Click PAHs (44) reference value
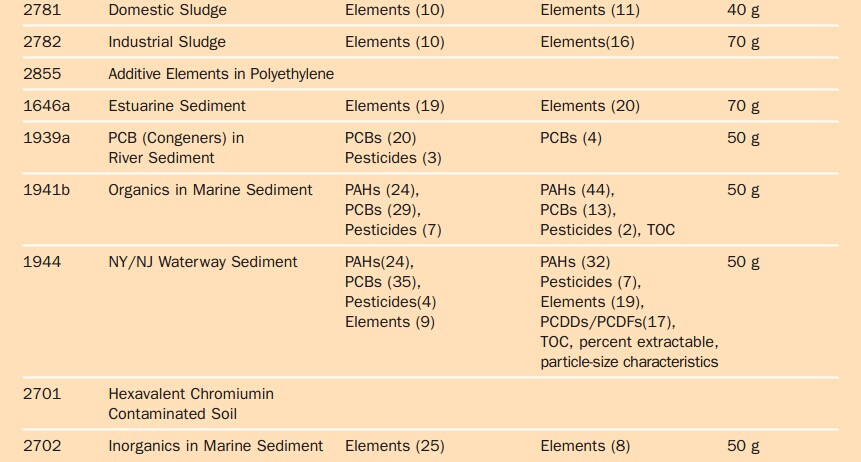Image resolution: width=861 pixels, height=462 pixels. click(x=577, y=190)
